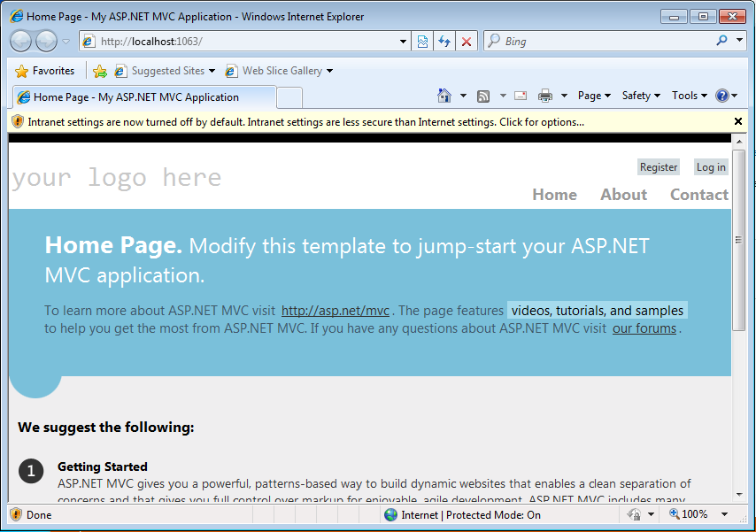Click the browser Back arrow button
This screenshot has width=756, height=532.
coord(20,41)
